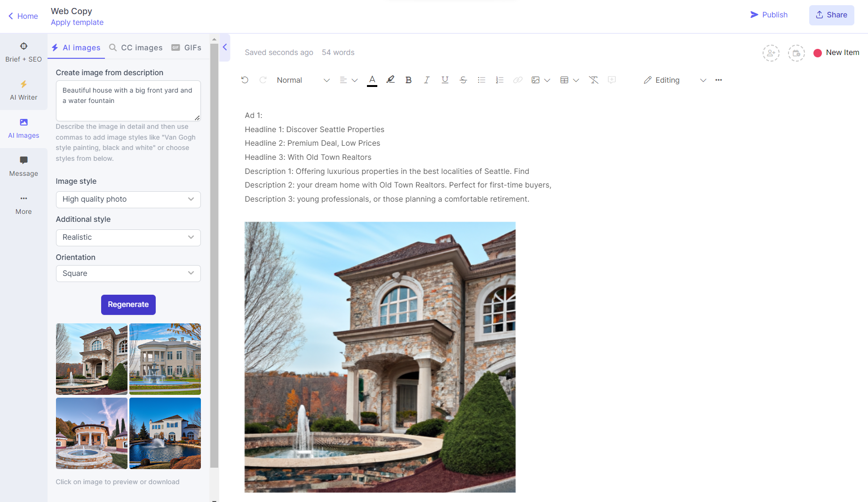Open the Normal paragraph style dropdown
Image resolution: width=868 pixels, height=502 pixels.
click(303, 80)
